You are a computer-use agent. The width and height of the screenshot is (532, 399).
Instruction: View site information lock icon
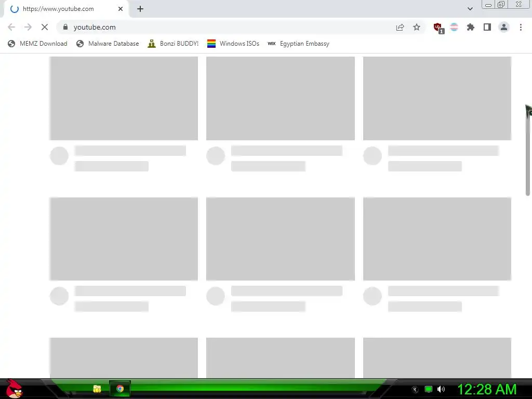point(65,27)
